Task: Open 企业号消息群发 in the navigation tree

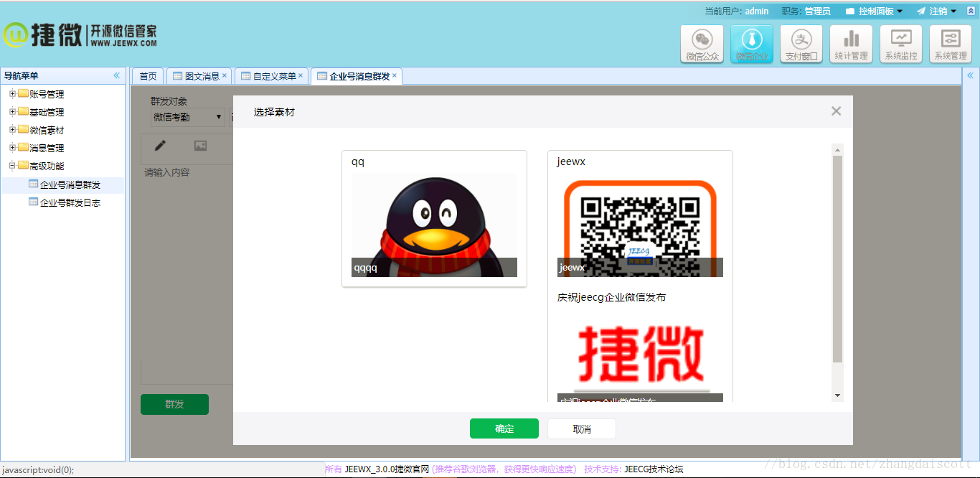Action: 70,184
